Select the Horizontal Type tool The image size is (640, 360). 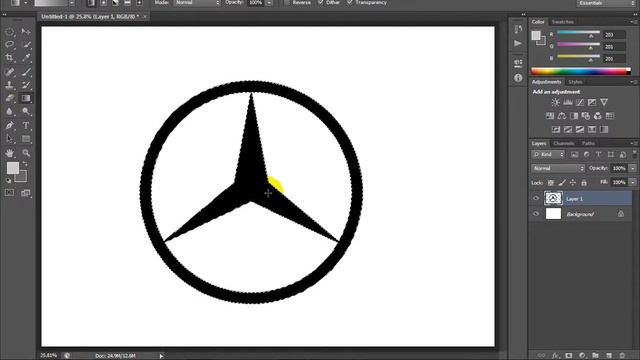(26, 126)
